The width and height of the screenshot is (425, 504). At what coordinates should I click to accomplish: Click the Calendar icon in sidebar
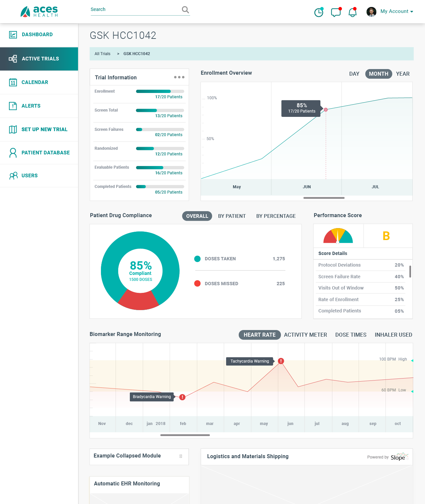13,82
